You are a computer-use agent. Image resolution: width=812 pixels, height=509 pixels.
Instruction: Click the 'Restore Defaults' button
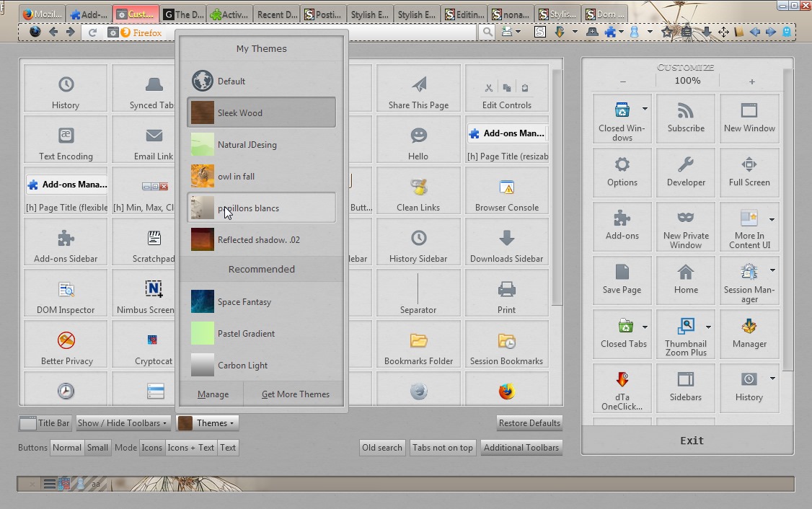pyautogui.click(x=529, y=422)
